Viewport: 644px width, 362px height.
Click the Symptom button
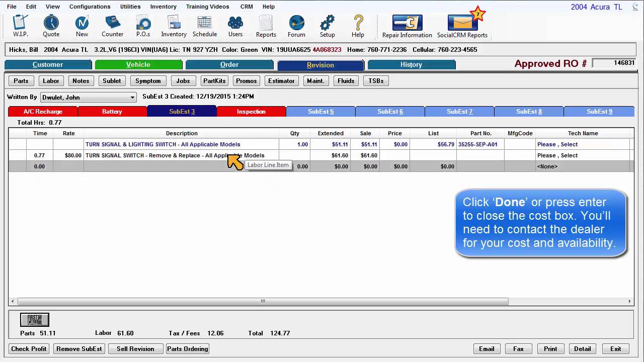[x=148, y=81]
